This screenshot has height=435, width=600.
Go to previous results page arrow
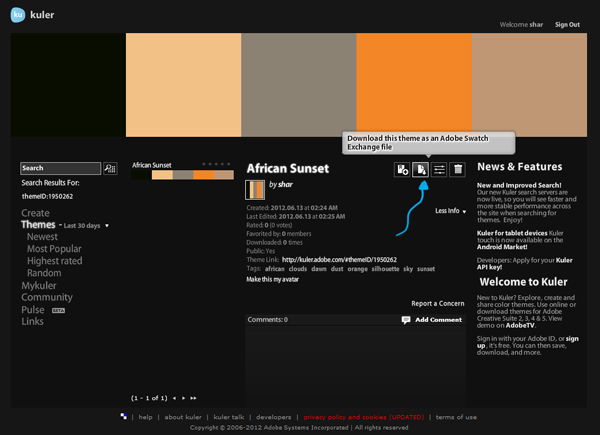coord(174,398)
